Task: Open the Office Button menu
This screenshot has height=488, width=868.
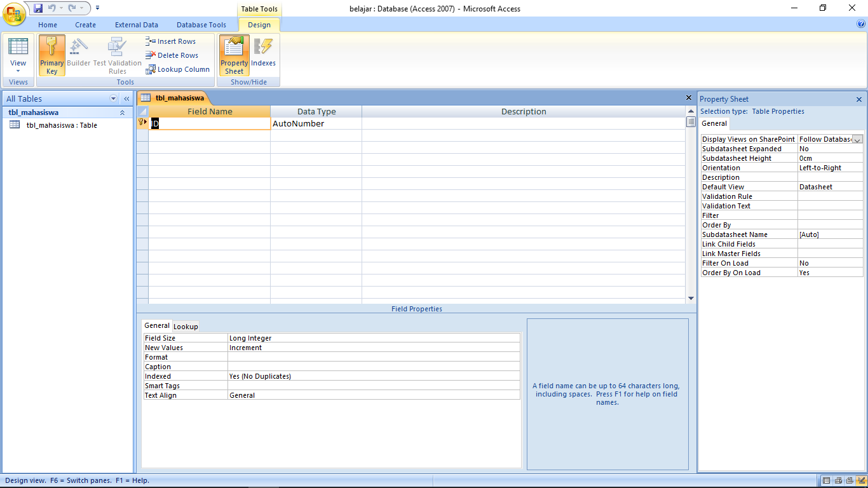Action: [13, 13]
